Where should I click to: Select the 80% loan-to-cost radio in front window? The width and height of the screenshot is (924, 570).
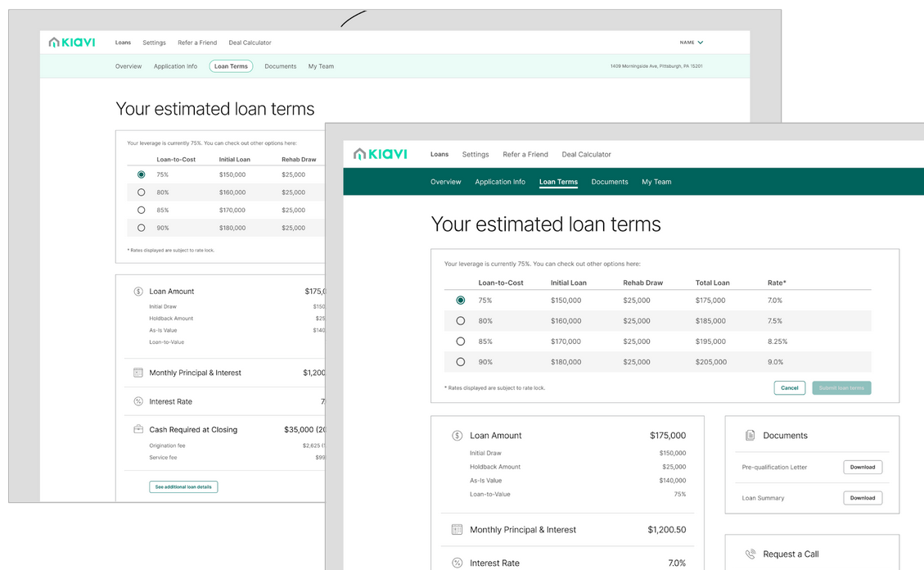[x=460, y=321]
